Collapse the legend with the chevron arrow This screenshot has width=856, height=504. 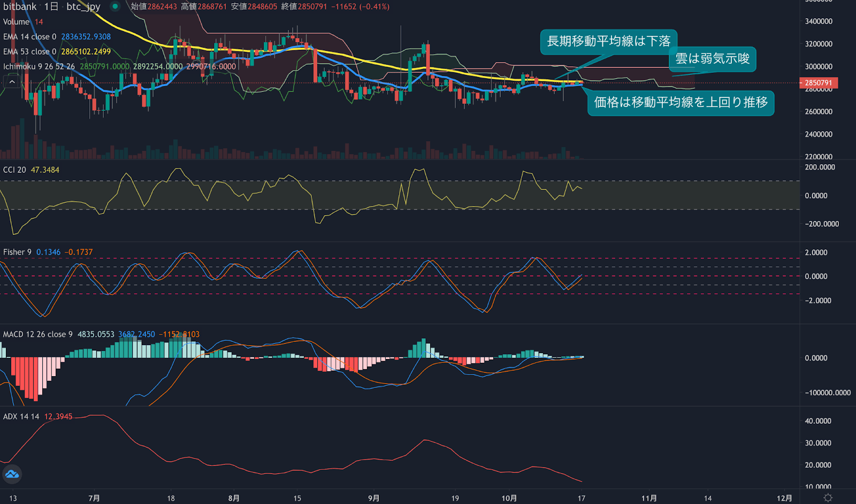click(x=11, y=81)
